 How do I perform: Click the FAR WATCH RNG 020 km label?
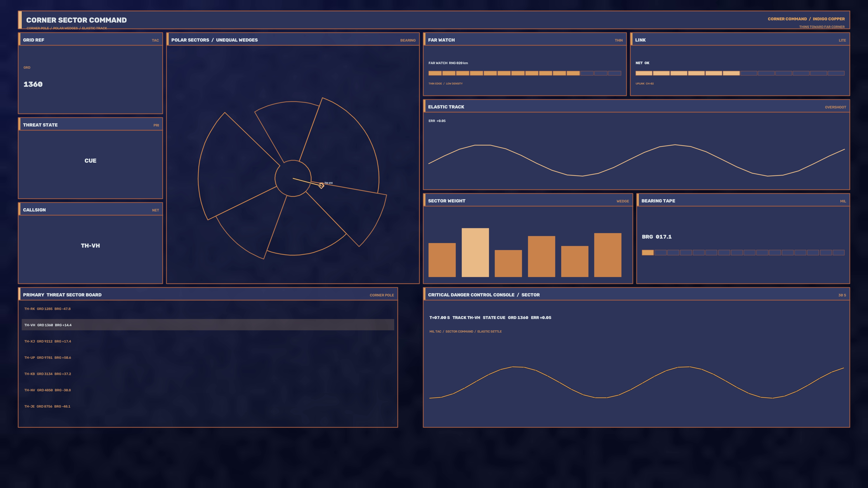[448, 63]
